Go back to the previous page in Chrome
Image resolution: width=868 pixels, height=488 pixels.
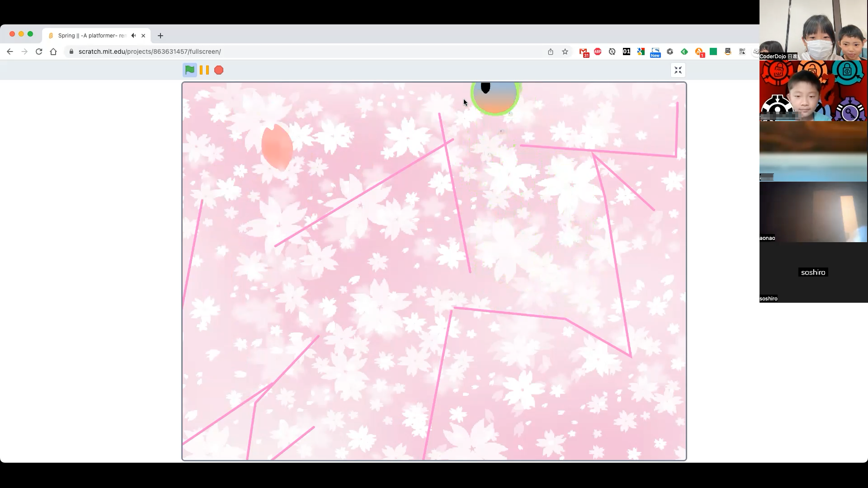click(10, 52)
